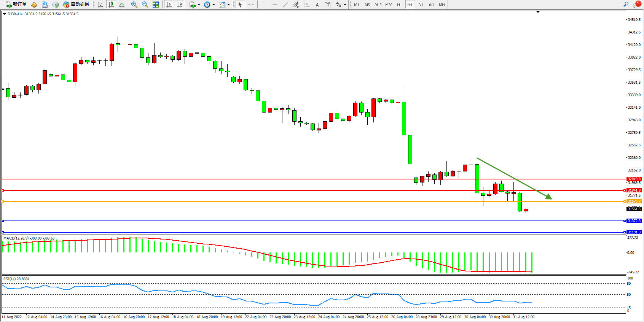Select the crosshair tool

coord(251,5)
